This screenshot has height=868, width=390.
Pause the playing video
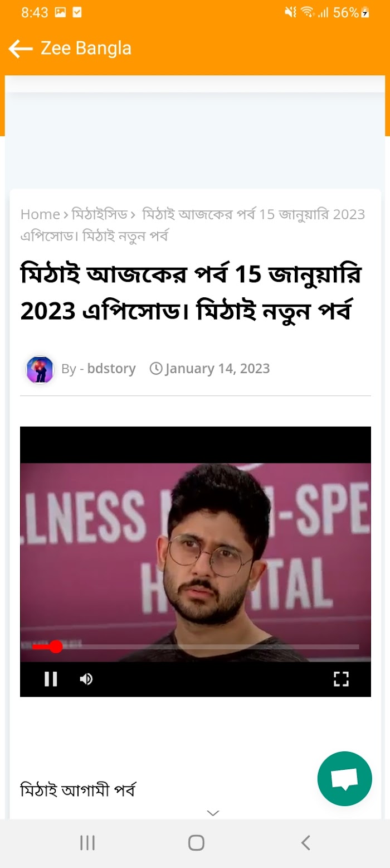point(51,679)
